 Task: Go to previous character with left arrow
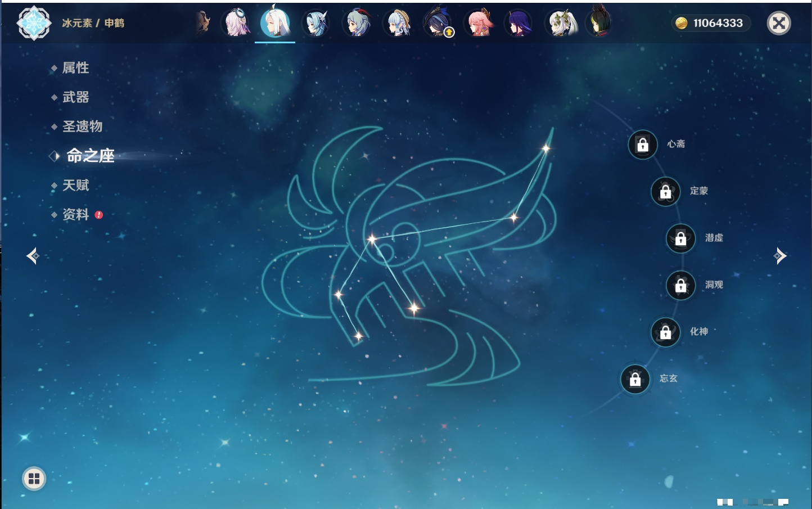(33, 256)
